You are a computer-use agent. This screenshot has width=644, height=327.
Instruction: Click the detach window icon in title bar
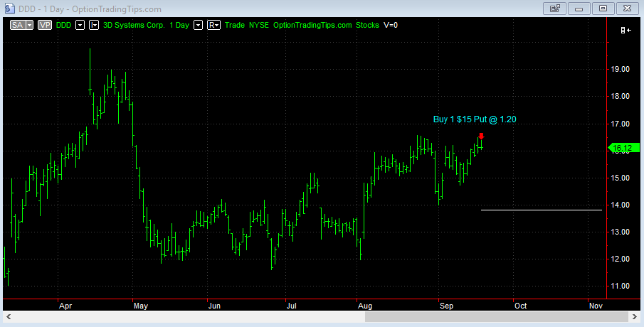555,9
